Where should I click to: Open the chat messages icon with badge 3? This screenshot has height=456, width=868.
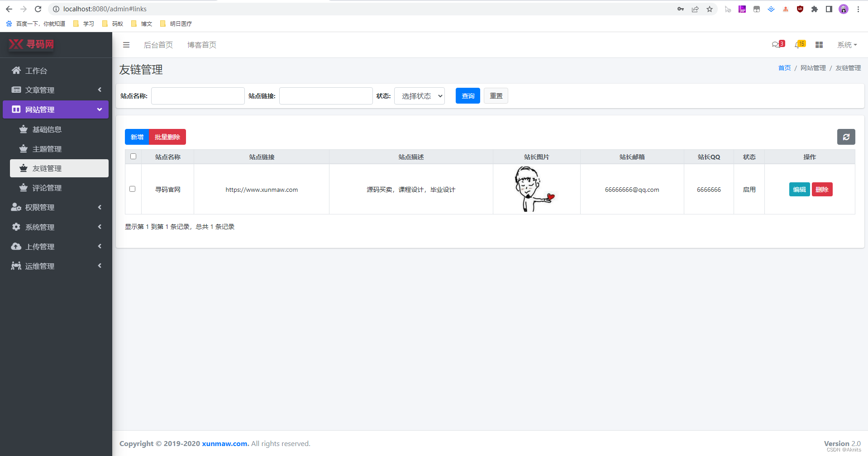778,44
